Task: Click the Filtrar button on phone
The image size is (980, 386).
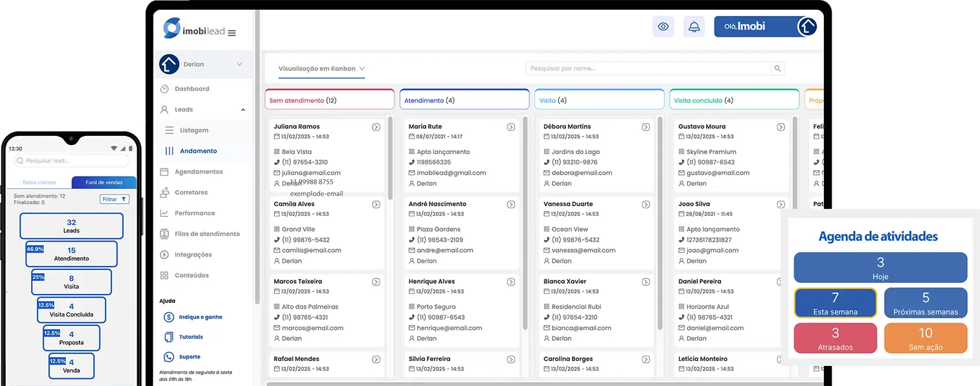Action: click(115, 199)
